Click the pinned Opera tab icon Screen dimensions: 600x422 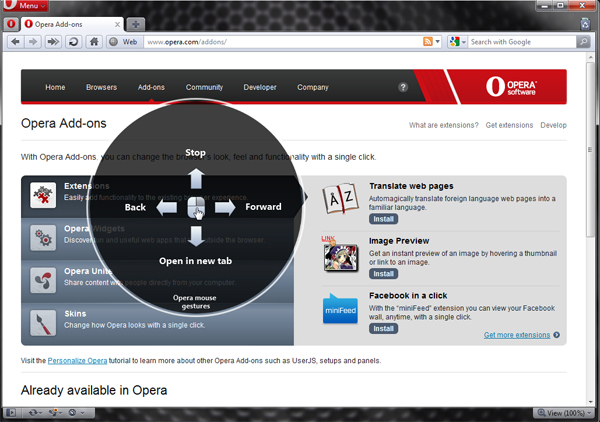coord(11,24)
